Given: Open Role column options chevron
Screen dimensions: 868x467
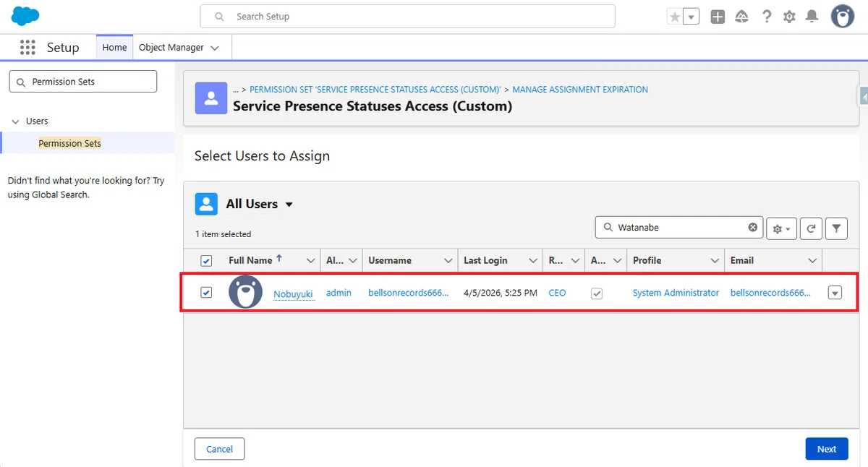Looking at the screenshot, I should click(x=575, y=261).
